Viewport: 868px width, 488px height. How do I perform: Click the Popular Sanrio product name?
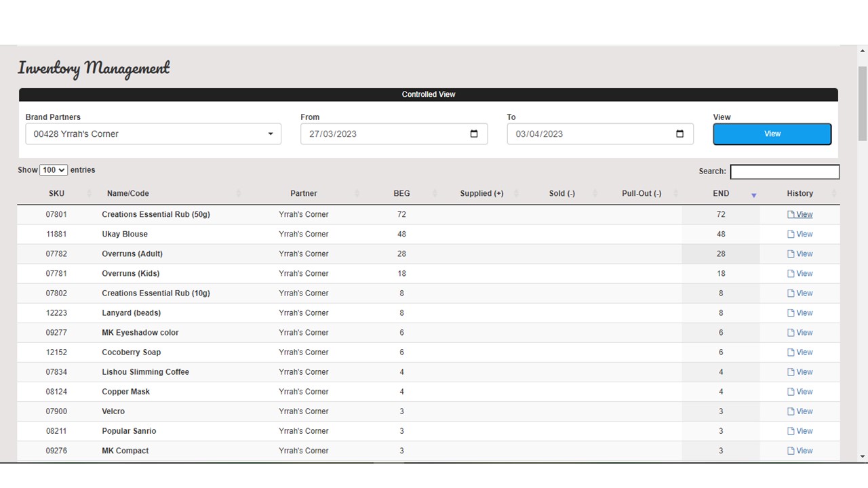(129, 431)
